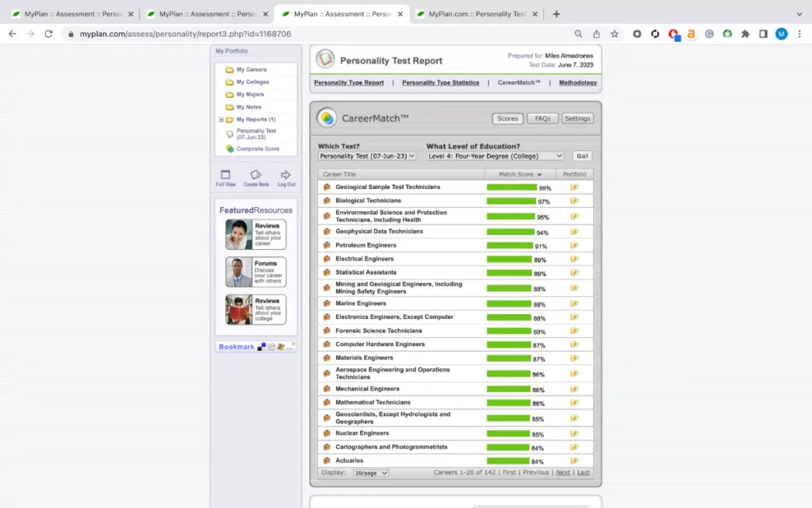Select the CareerMatch tab
Screen dimensions: 812x508
519,83
